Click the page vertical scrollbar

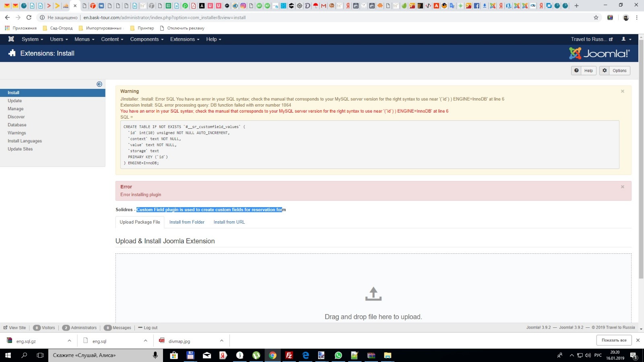point(641,161)
